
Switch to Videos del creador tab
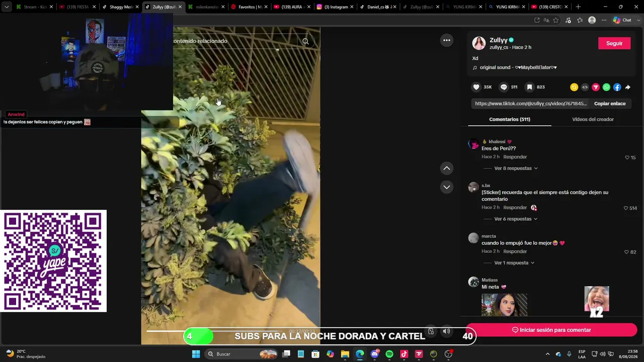593,119
